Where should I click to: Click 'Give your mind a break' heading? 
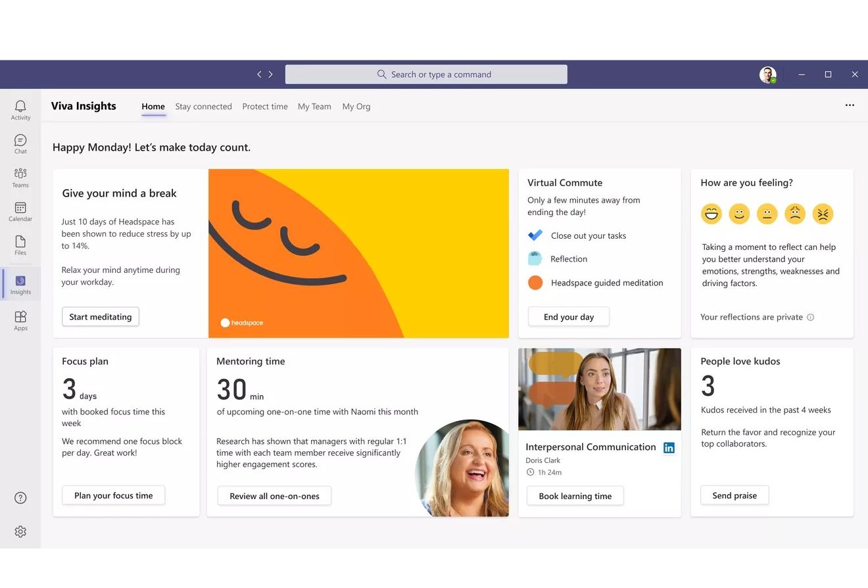click(119, 193)
